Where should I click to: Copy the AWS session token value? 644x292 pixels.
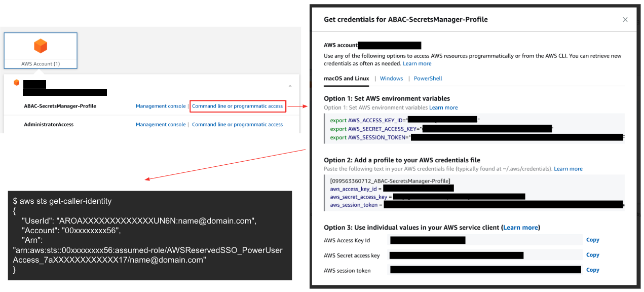point(592,270)
